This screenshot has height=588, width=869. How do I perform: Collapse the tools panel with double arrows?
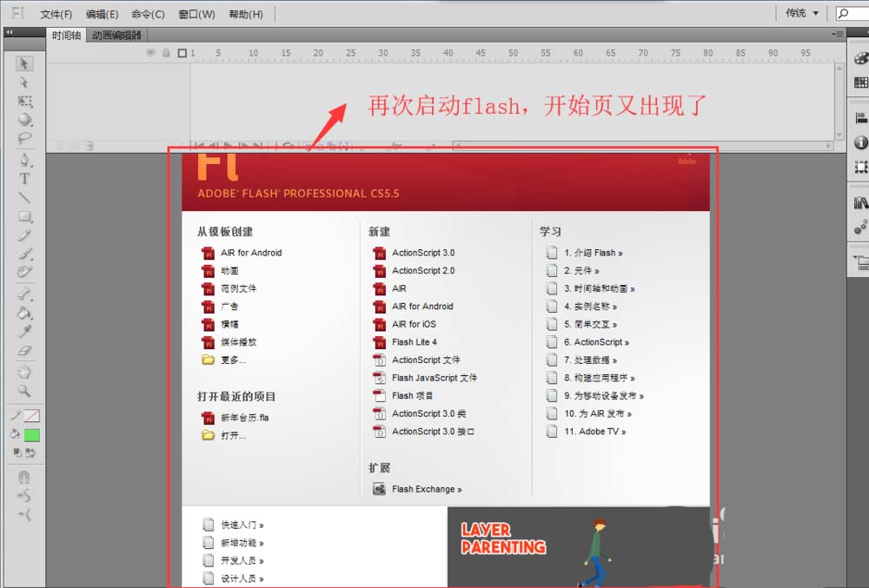point(10,32)
